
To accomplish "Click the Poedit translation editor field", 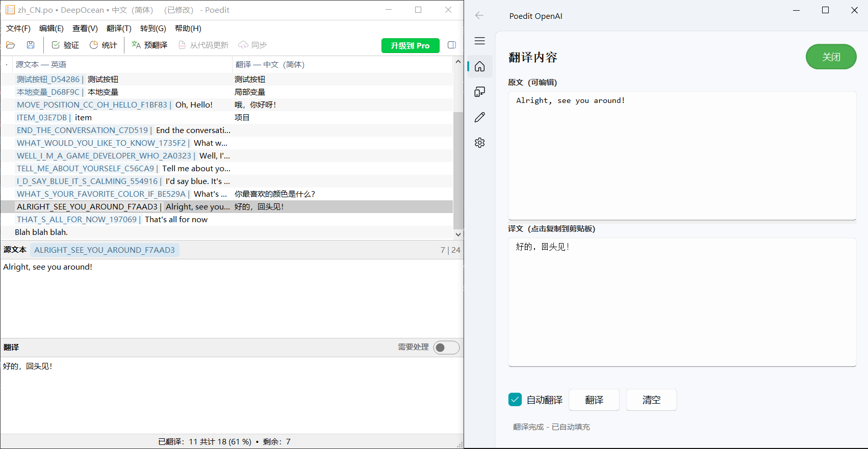I will click(x=232, y=395).
